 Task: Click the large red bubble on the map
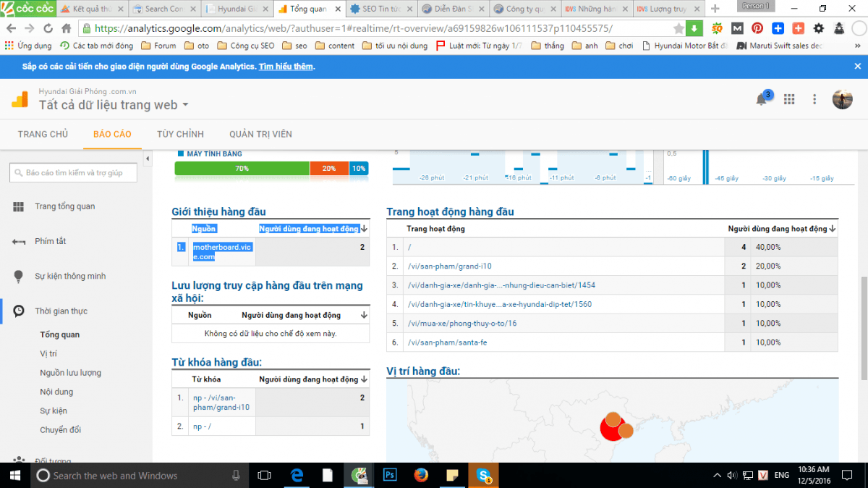(613, 428)
